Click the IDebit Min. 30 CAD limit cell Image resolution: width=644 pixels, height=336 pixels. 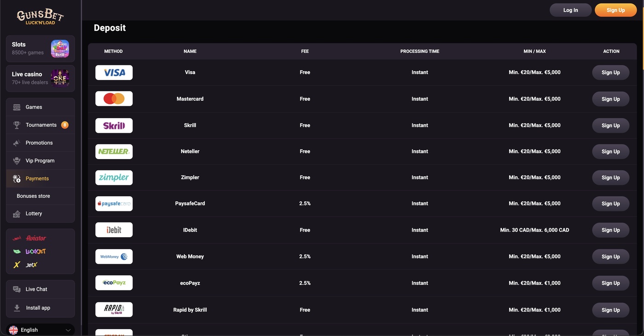click(535, 230)
